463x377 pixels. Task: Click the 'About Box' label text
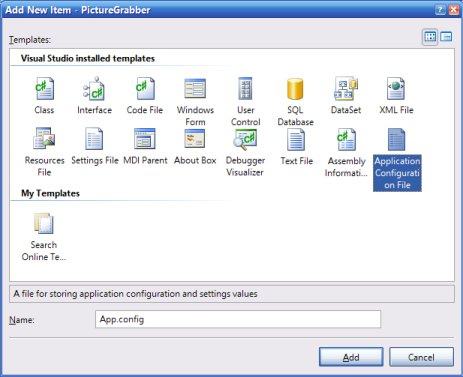point(195,160)
